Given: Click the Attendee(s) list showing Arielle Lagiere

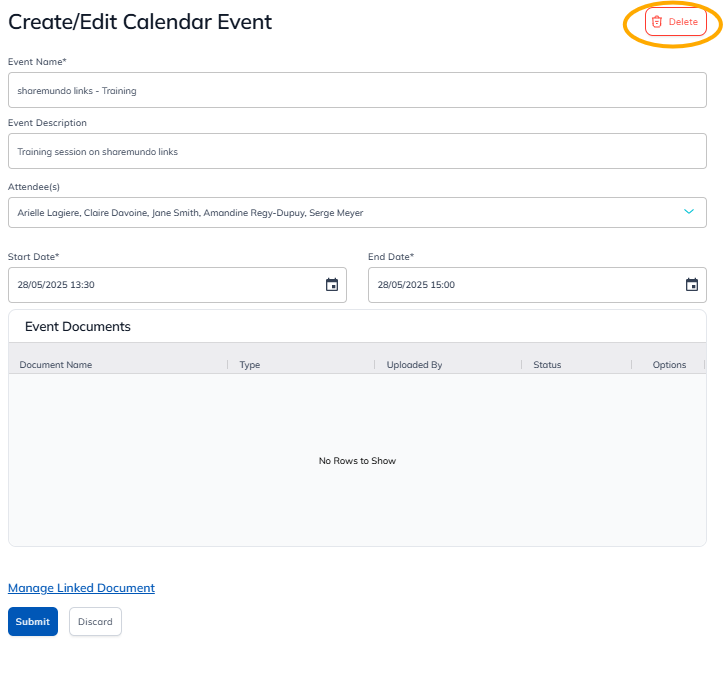Looking at the screenshot, I should coord(190,213).
